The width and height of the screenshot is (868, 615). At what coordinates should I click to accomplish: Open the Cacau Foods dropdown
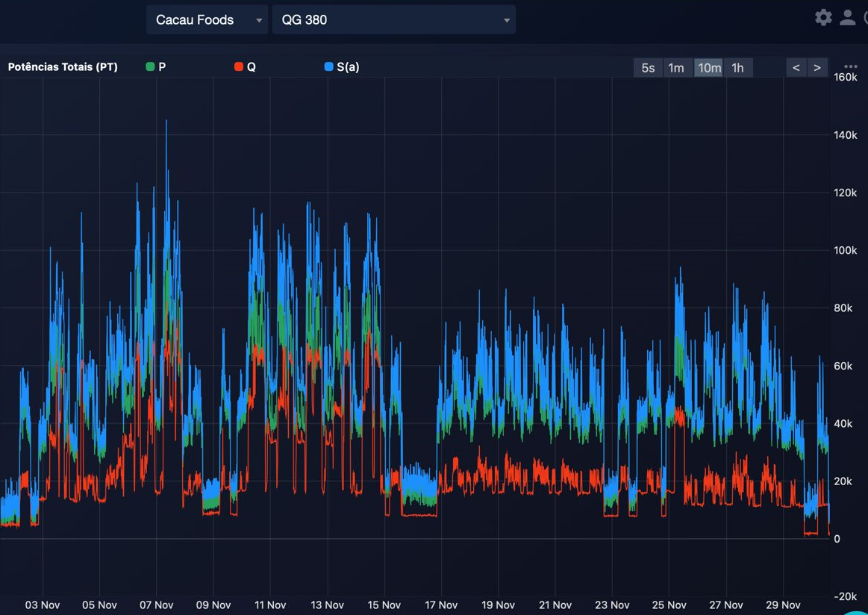tap(207, 20)
